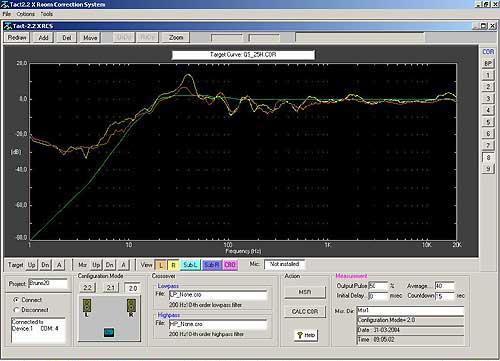Select configuration mode 2.0

click(133, 288)
